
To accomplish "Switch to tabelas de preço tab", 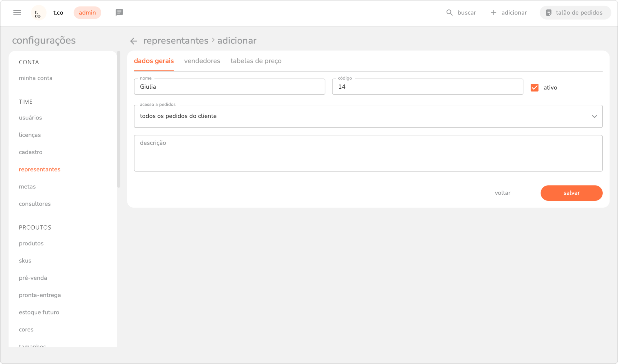I will (256, 61).
